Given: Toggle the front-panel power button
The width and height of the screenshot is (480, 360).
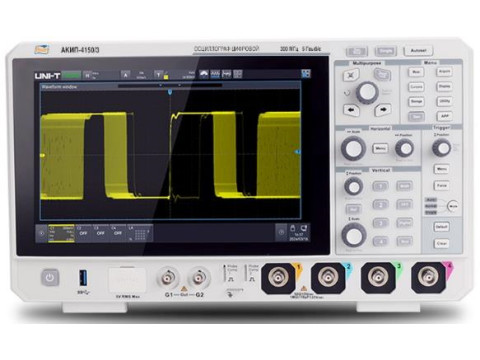Looking at the screenshot, I should 50,277.
